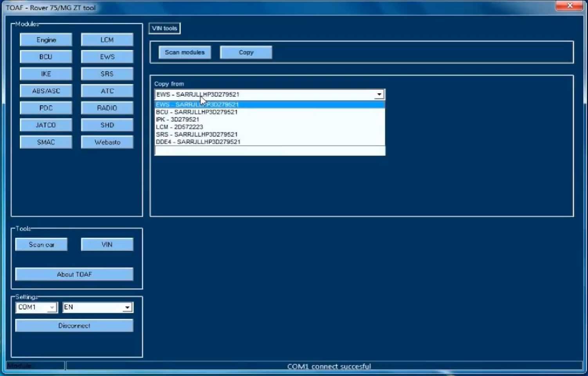Image resolution: width=588 pixels, height=376 pixels.
Task: Click the Disconnect button
Action: [x=74, y=326]
